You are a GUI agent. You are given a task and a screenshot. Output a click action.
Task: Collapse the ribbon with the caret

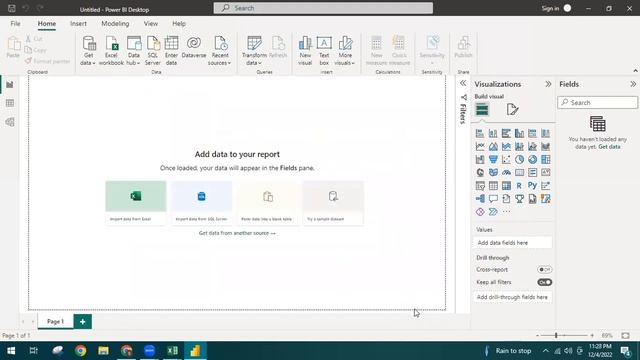tap(636, 71)
